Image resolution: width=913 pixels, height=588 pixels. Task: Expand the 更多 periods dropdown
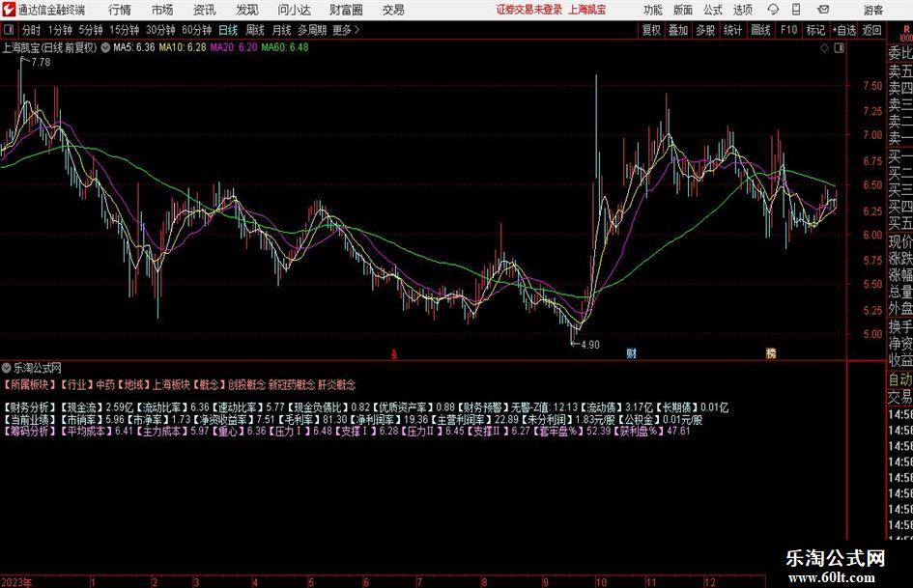(x=346, y=30)
